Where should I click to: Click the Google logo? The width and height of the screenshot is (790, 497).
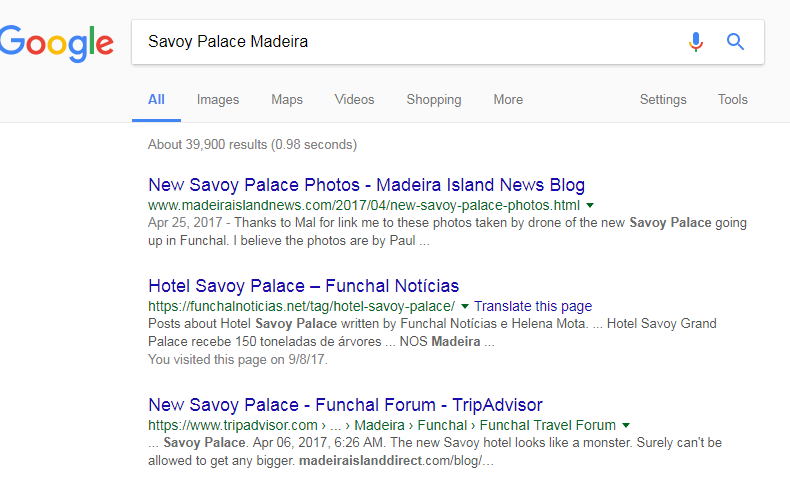(x=56, y=42)
